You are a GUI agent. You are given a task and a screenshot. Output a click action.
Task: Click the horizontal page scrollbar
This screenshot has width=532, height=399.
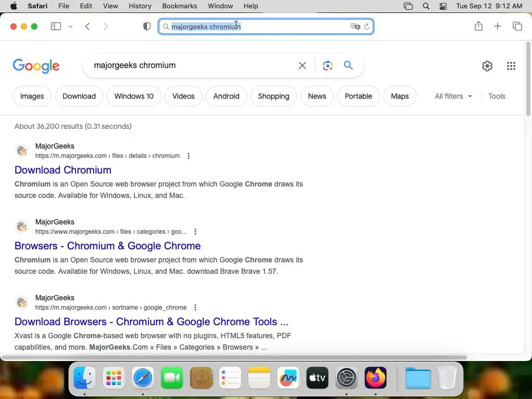[x=234, y=357]
